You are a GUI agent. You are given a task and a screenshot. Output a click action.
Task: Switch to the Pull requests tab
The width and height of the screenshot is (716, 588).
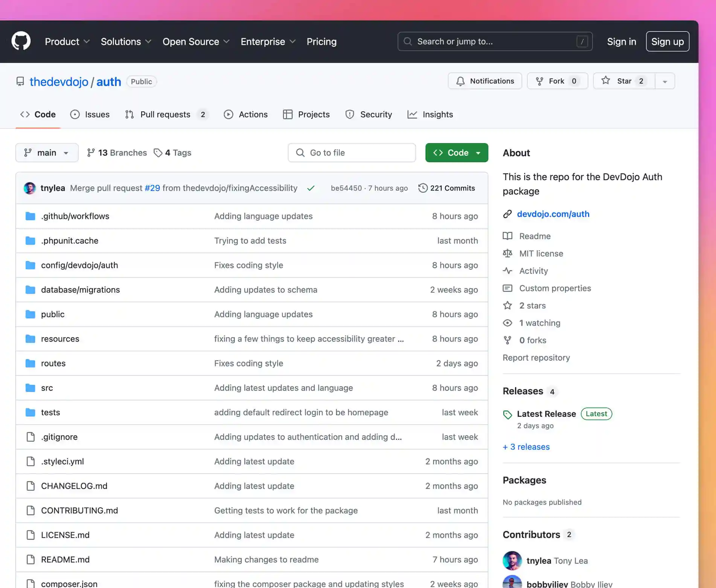(x=165, y=114)
